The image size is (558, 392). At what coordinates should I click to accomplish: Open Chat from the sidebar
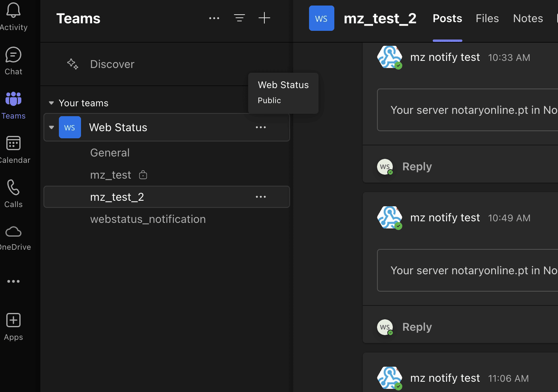(13, 55)
